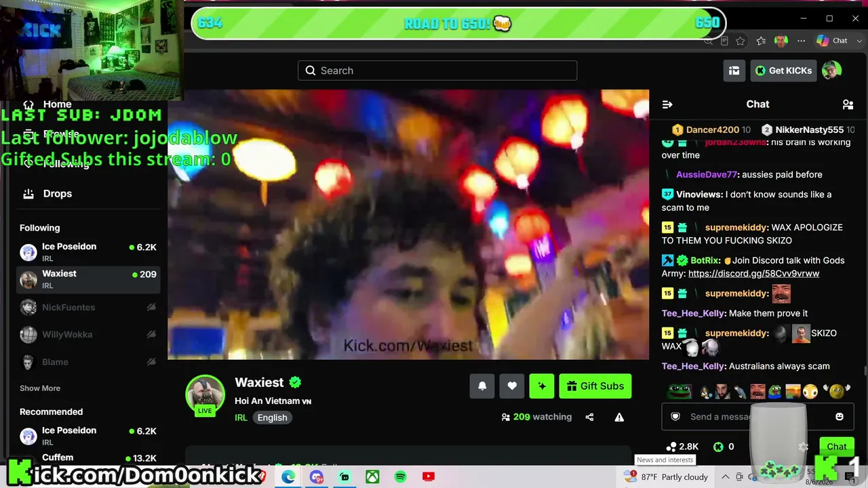868x488 pixels.
Task: Open the discord.gg link in chat
Action: coord(753,274)
